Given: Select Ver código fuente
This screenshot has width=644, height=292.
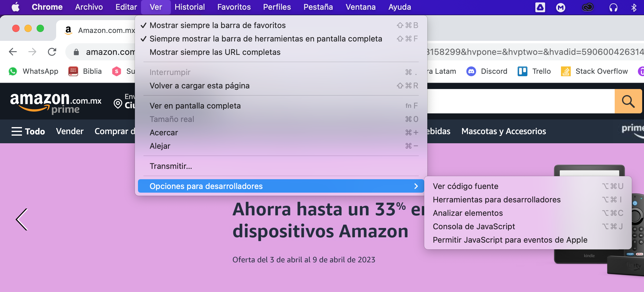Looking at the screenshot, I should 528,186.
